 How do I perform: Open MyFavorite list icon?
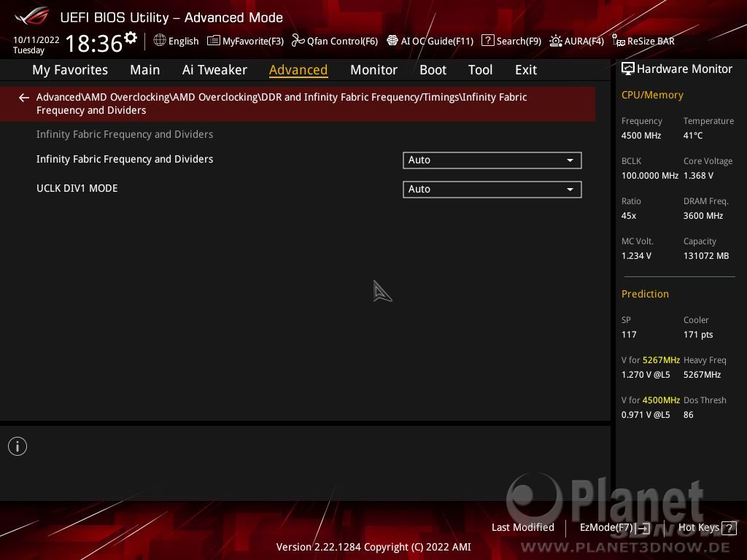(214, 41)
